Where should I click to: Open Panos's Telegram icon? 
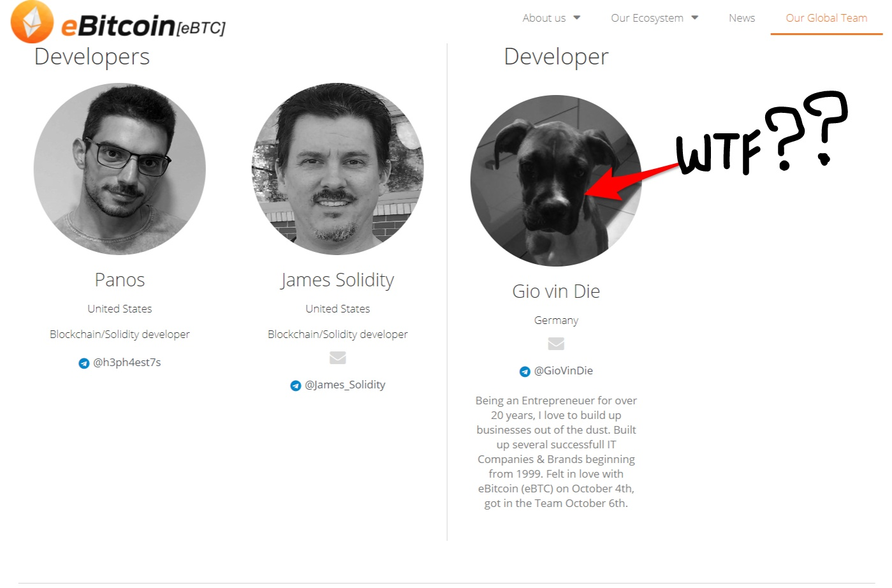[x=84, y=364]
